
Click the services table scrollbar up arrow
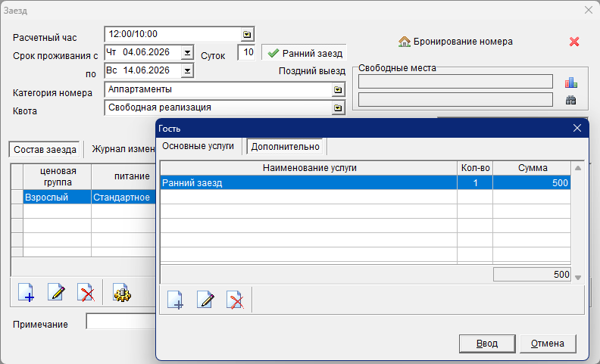pos(578,168)
